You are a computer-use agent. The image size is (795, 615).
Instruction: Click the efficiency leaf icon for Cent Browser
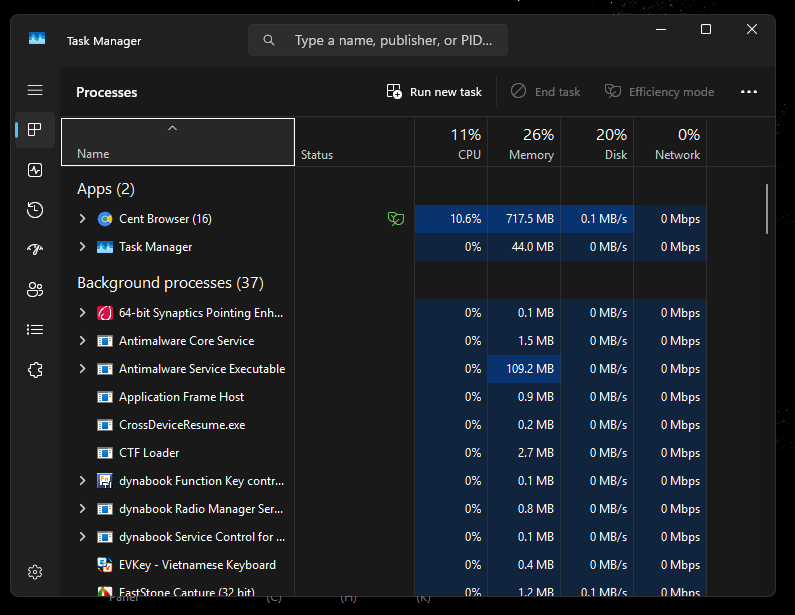tap(396, 219)
